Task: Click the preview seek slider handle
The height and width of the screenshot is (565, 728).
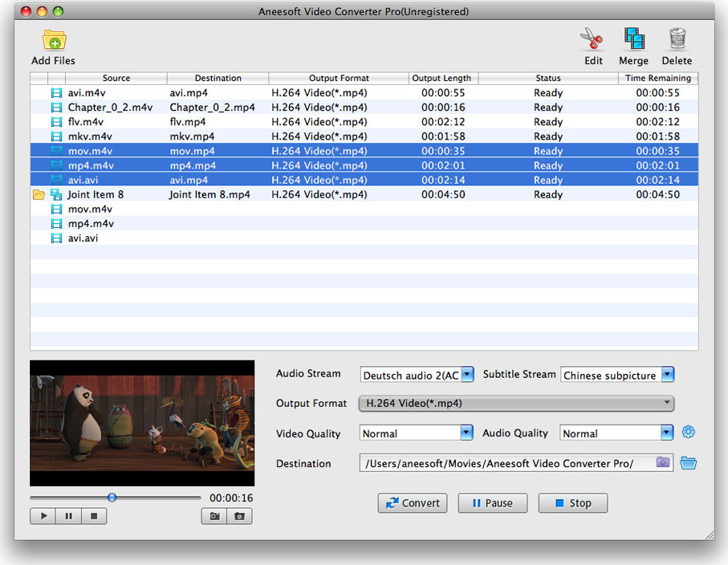Action: (112, 498)
